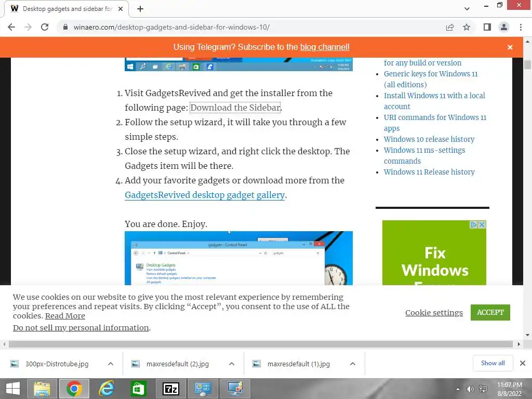
Task: Reload the winaero page
Action: point(45,27)
